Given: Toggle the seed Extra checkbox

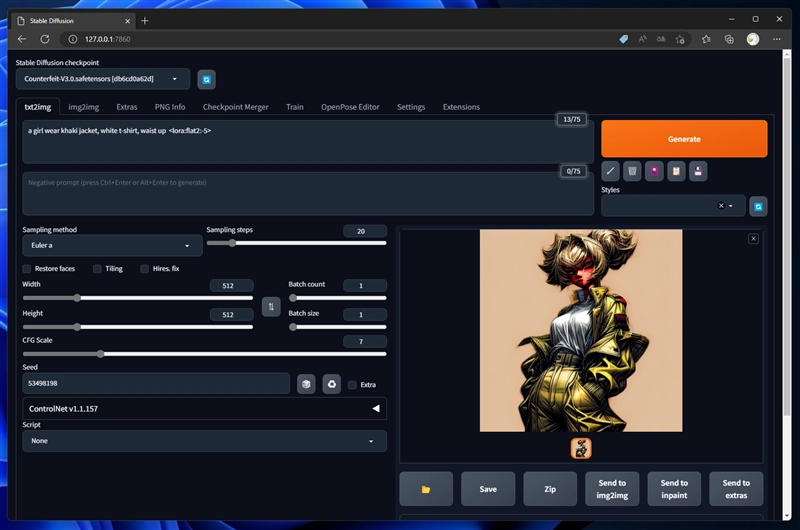Looking at the screenshot, I should (x=352, y=385).
